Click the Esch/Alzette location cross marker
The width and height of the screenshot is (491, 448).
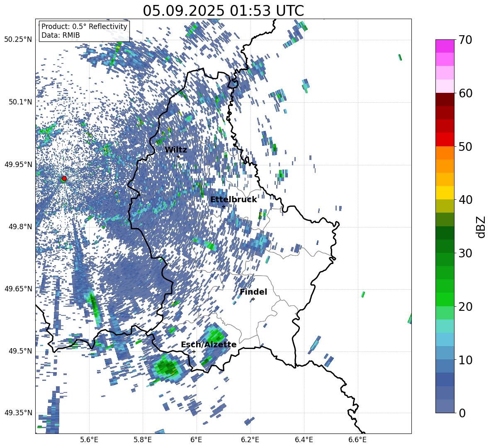(194, 351)
